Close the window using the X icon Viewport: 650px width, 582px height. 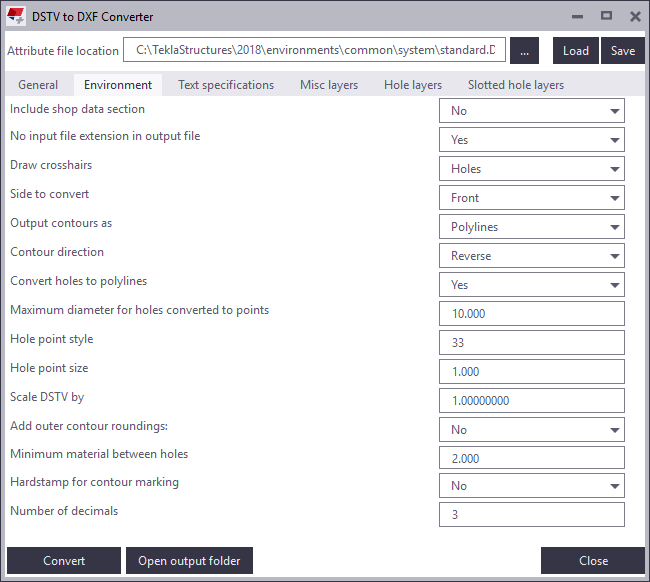click(x=635, y=17)
